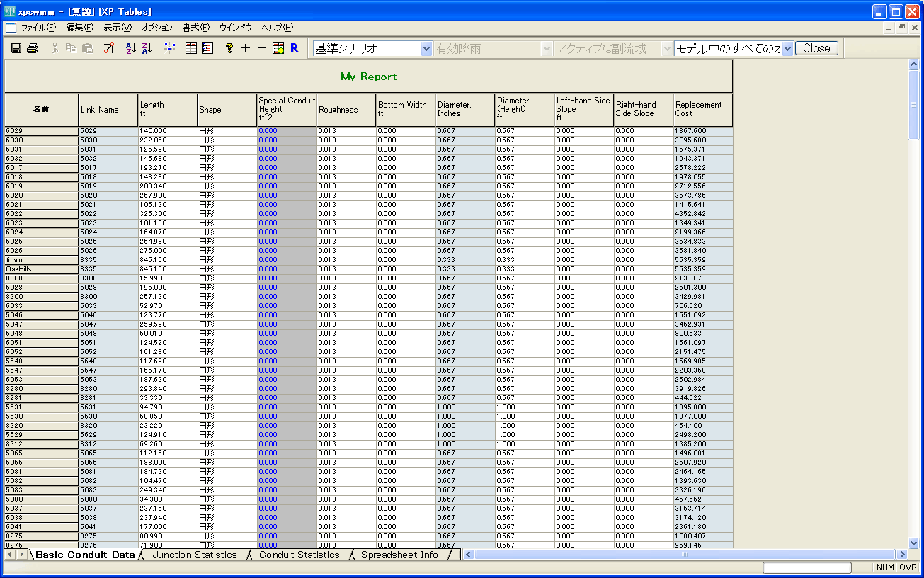Click the link/connect tool icon
Screen dimensions: 924x578
tap(109, 48)
